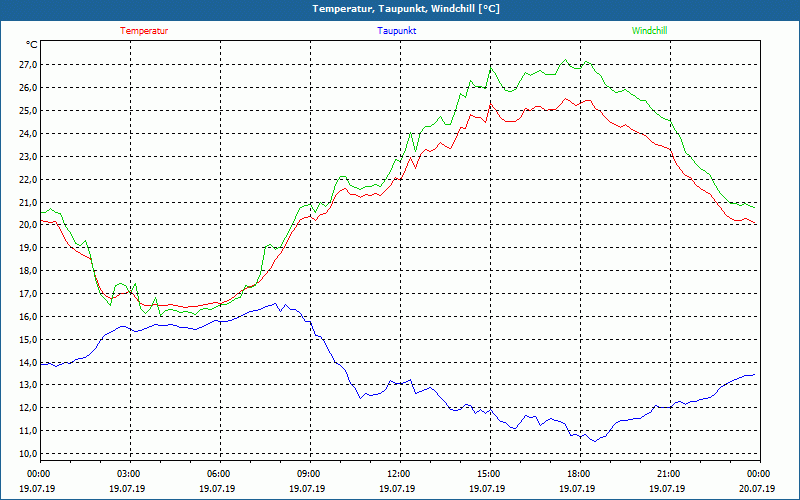
Task: Click the 15:00 time axis label
Action: coord(487,473)
